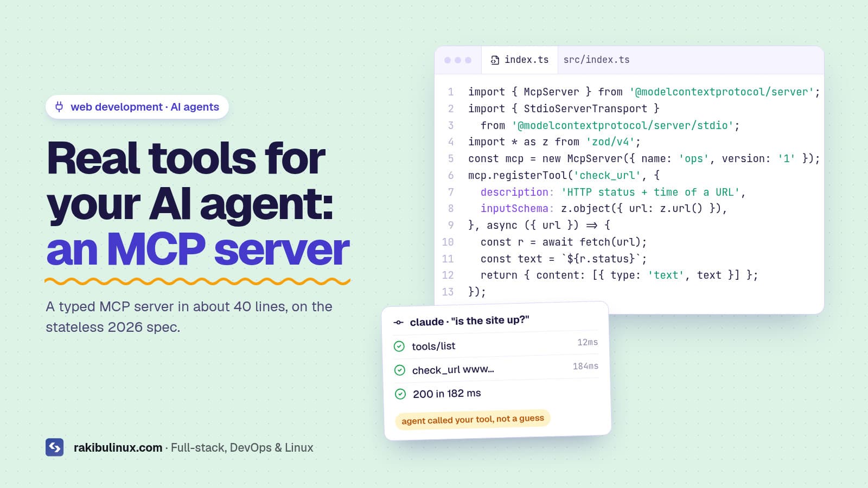Click the commit icon beside claude
This screenshot has height=488, width=868.
point(398,322)
